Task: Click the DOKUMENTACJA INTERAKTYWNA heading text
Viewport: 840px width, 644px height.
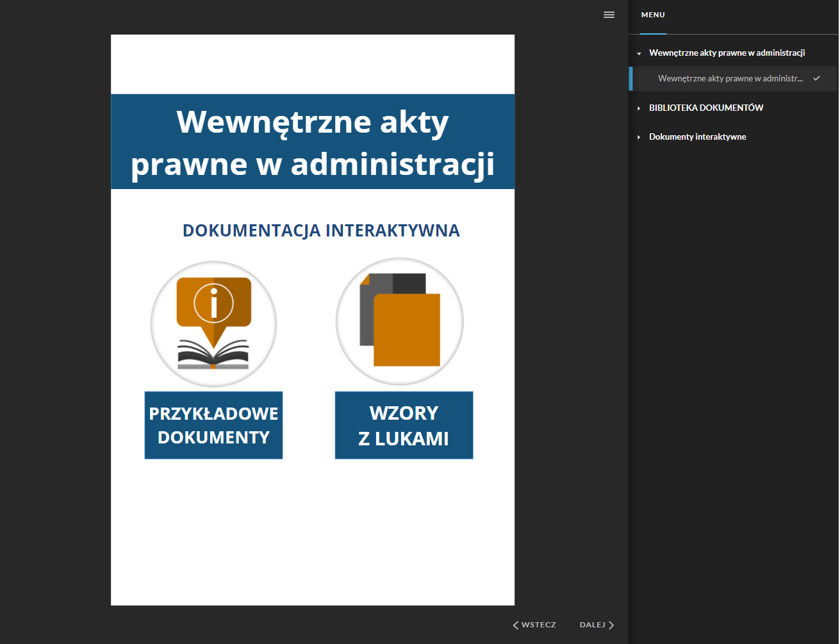Action: coord(321,231)
